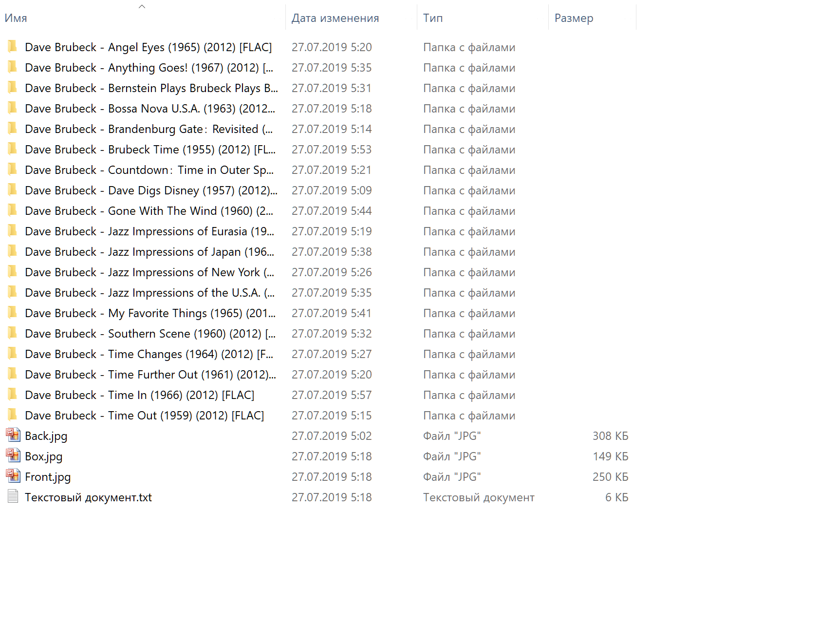The image size is (820, 644).
Task: Click the date '27.07.2019 5:53' of Brubeck Time
Action: point(332,150)
